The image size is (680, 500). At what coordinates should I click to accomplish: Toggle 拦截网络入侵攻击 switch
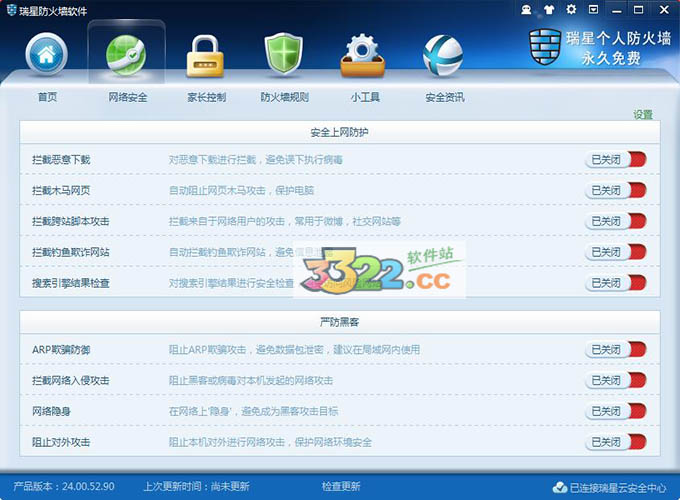pos(616,380)
